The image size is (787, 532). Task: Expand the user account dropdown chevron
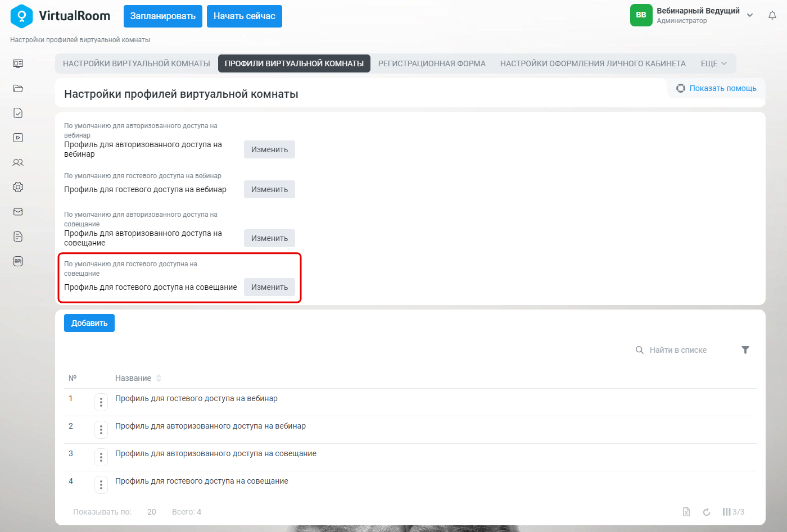click(x=750, y=16)
